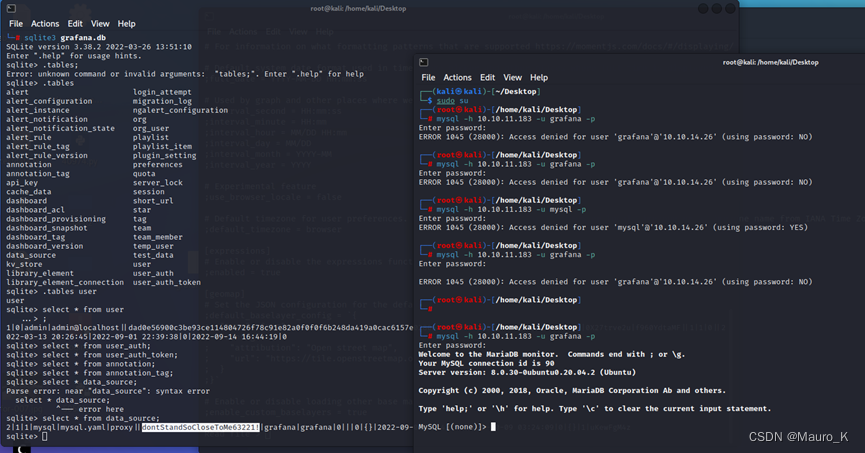The image size is (865, 453).
Task: Open View menu in the sqlite terminal window
Action: click(100, 24)
